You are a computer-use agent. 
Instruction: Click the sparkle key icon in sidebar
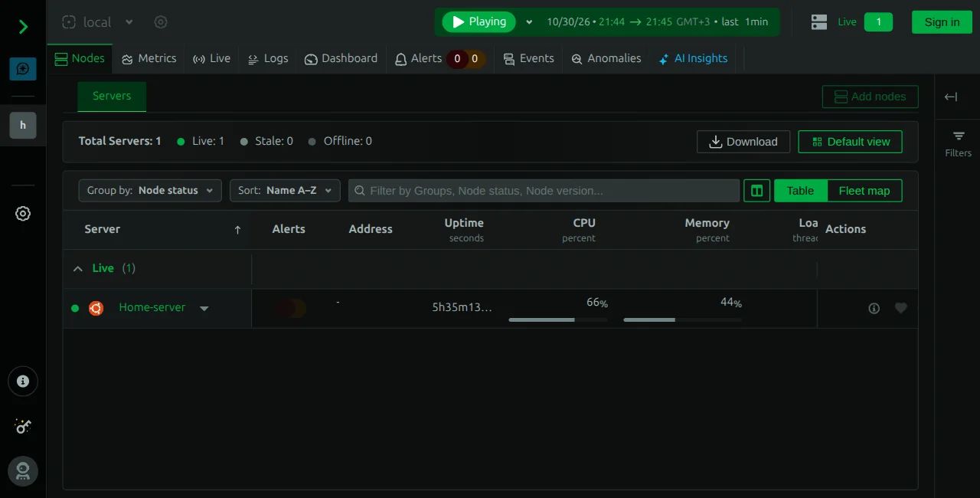pyautogui.click(x=23, y=426)
